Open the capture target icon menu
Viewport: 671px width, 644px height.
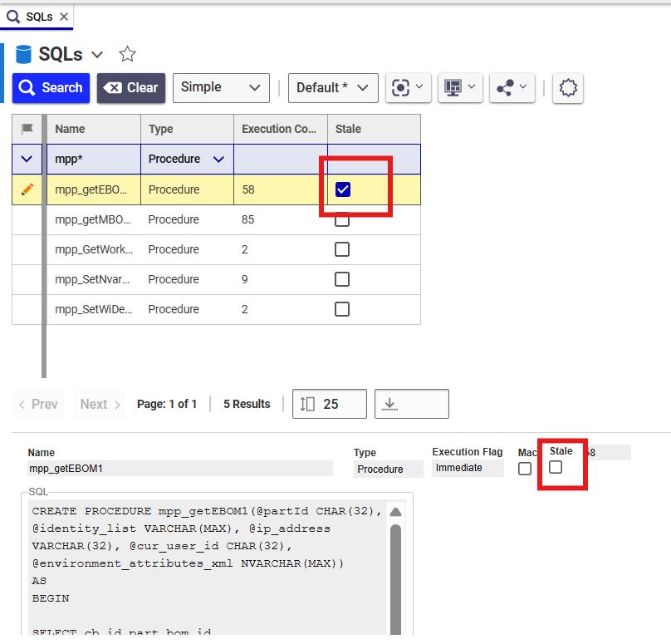(x=409, y=87)
